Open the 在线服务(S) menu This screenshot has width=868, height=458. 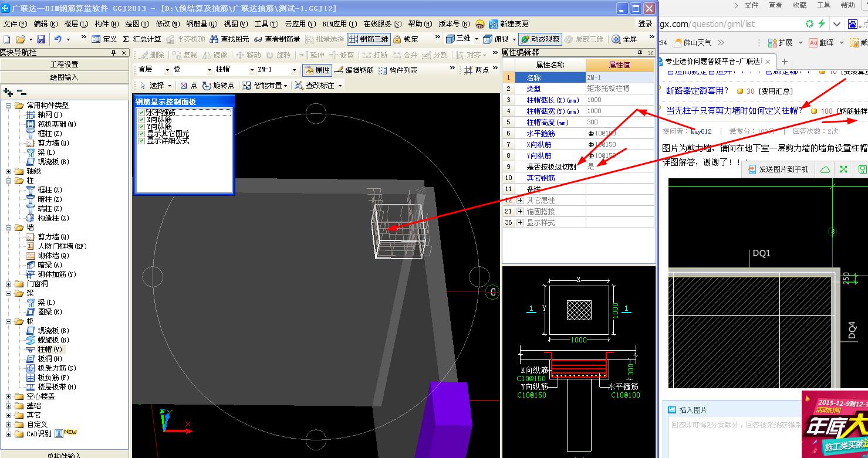click(x=383, y=24)
